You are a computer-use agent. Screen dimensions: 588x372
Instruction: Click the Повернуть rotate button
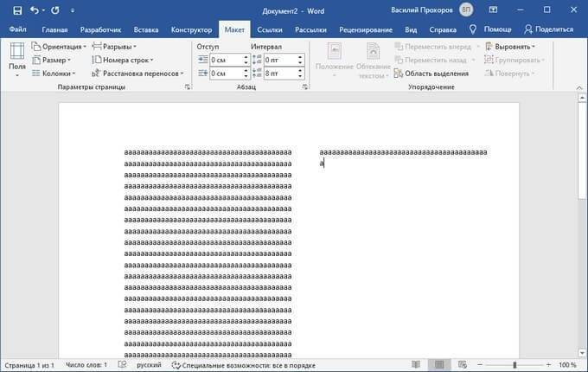click(508, 74)
